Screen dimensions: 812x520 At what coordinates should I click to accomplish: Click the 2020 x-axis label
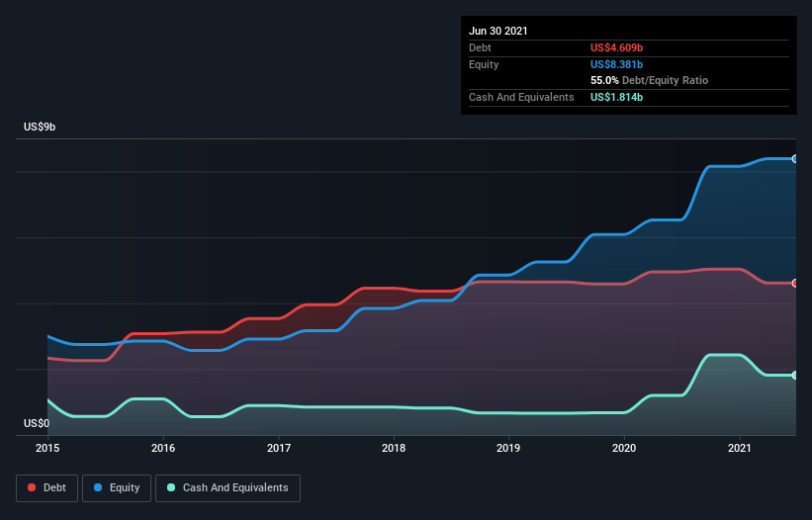[624, 448]
